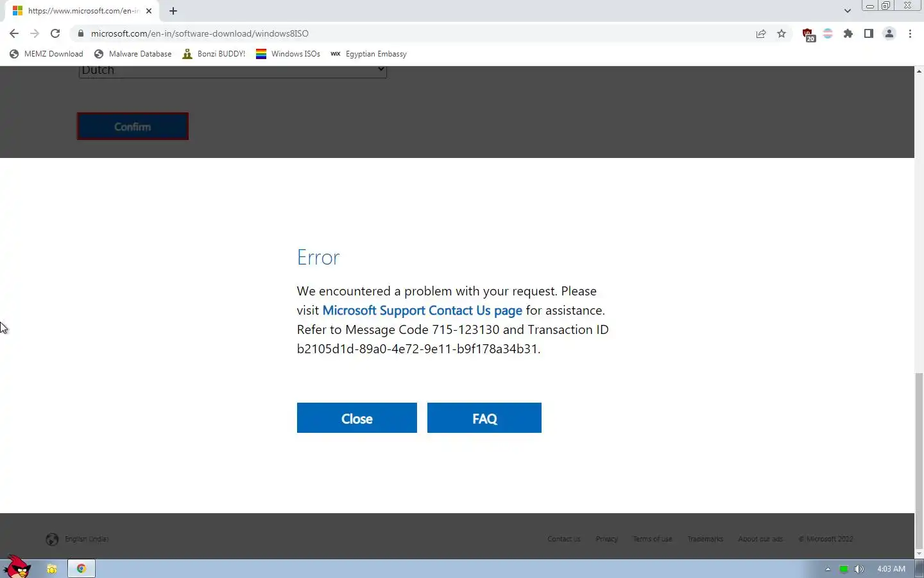Open Egyptian Embassy bookmark
Image resolution: width=924 pixels, height=578 pixels.
(368, 54)
